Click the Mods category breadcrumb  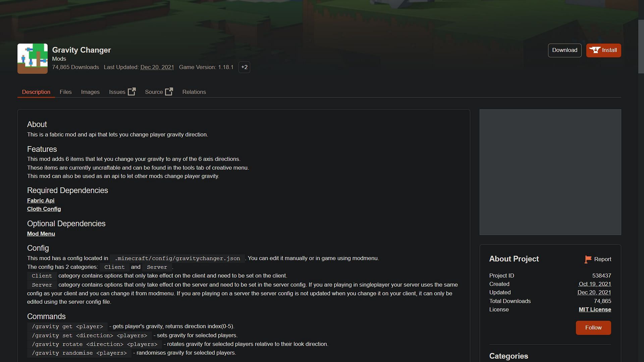tap(59, 58)
